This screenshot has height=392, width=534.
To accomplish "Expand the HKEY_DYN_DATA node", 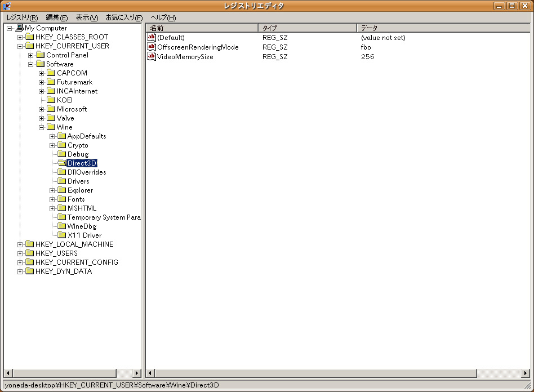I will tap(20, 272).
